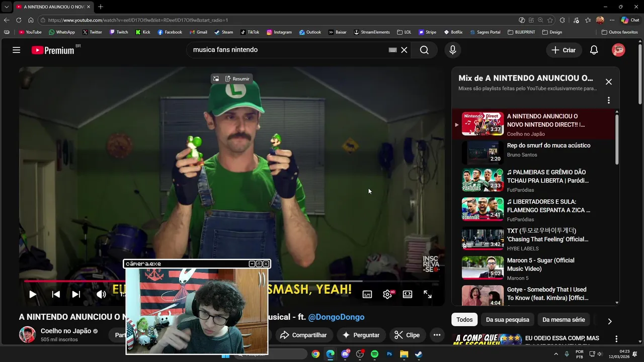Open Copilot Chat in browser
This screenshot has width=644, height=362.
[x=630, y=20]
